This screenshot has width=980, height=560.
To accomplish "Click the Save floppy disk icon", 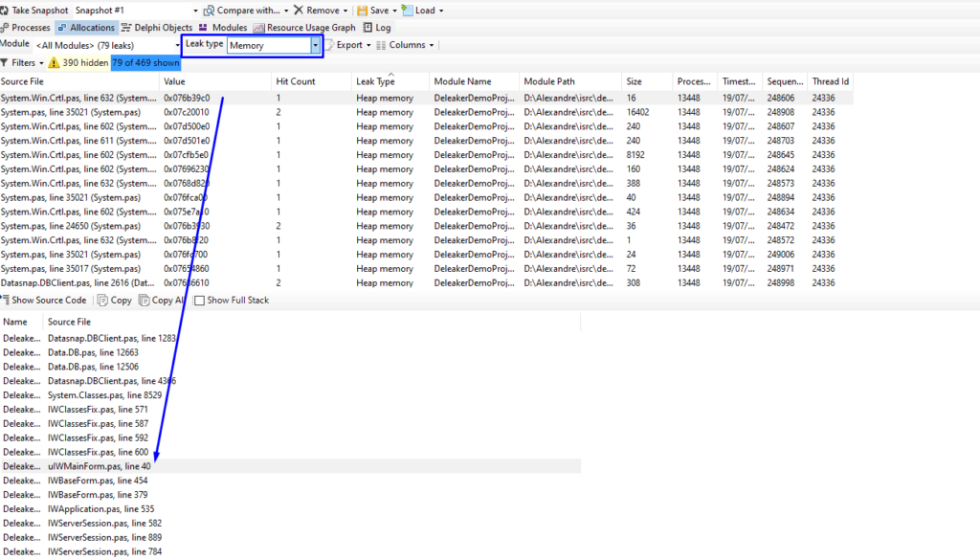I will coord(361,10).
